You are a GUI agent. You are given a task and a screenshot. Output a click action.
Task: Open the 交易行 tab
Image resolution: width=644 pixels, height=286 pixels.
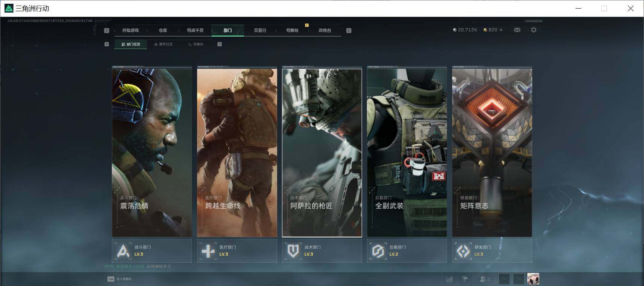coord(260,30)
